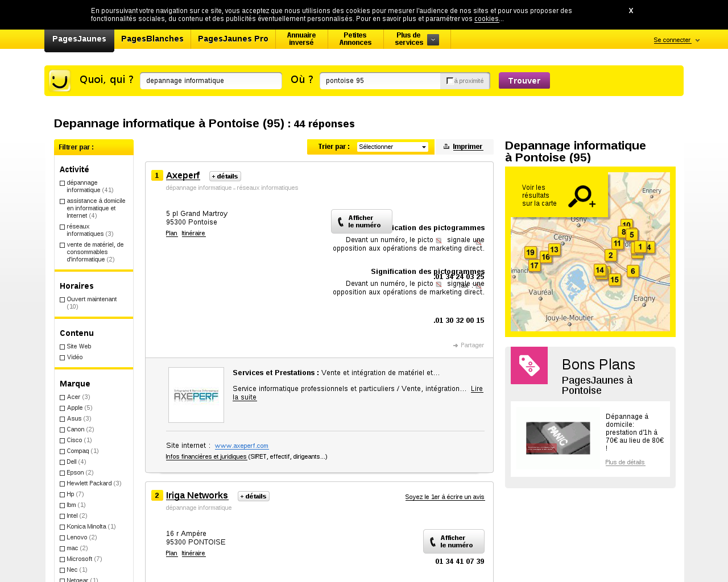The width and height of the screenshot is (728, 582).
Task: Click the Trouver search button
Action: [524, 81]
